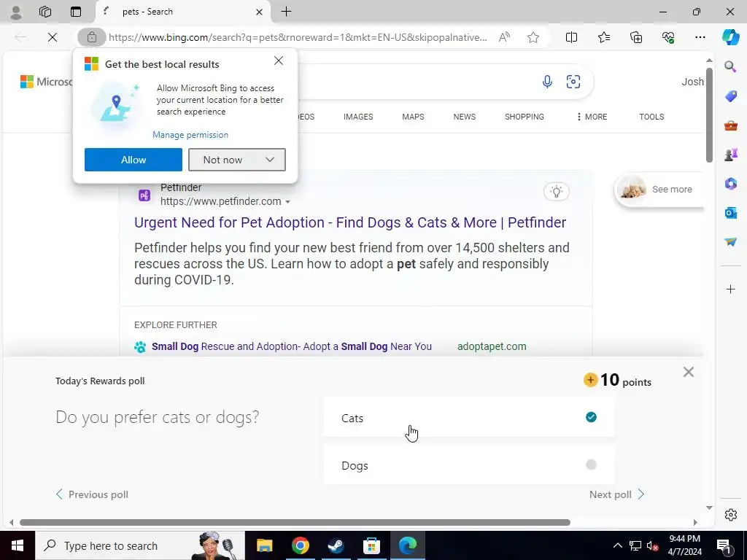Click the Read aloud icon in address bar
This screenshot has width=747, height=560.
[x=504, y=37]
